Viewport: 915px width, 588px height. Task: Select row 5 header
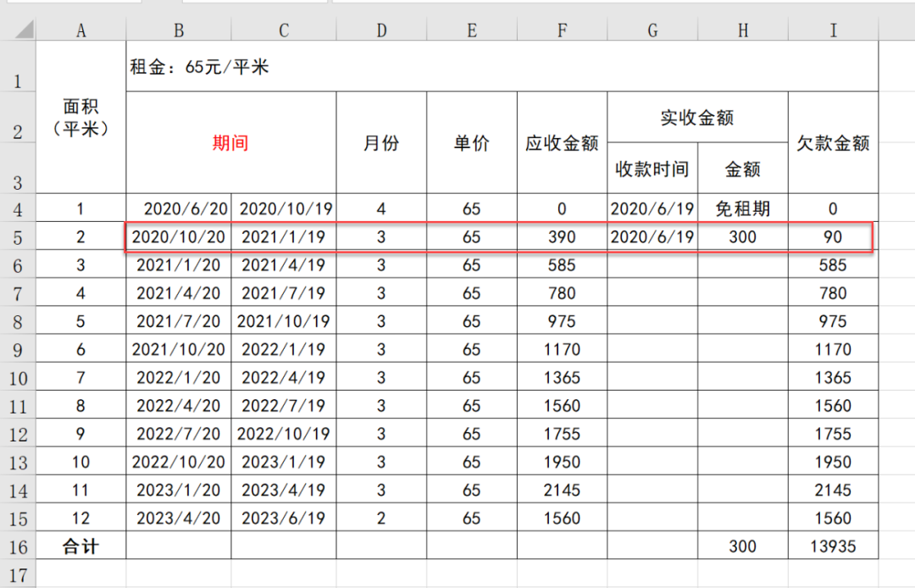(18, 237)
